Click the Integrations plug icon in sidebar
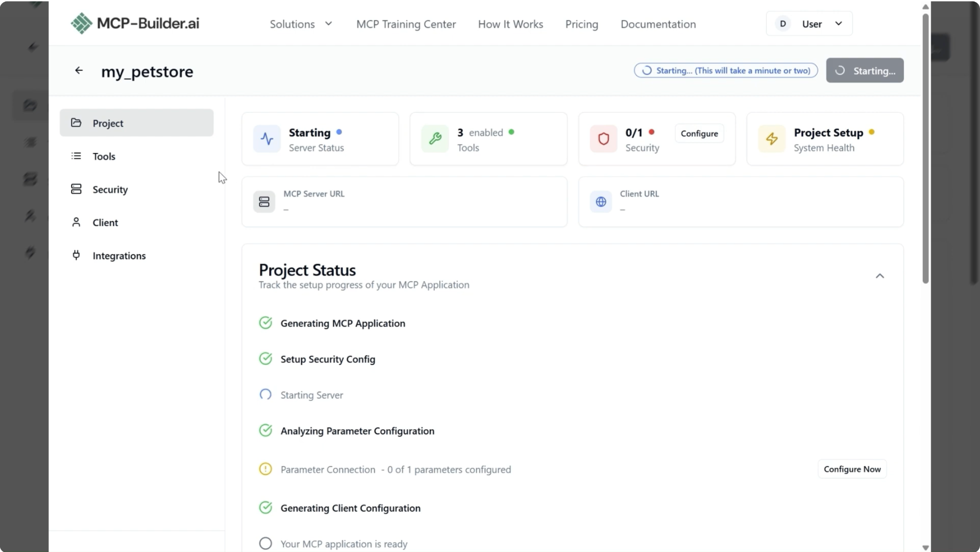Image resolution: width=980 pixels, height=552 pixels. (x=76, y=255)
